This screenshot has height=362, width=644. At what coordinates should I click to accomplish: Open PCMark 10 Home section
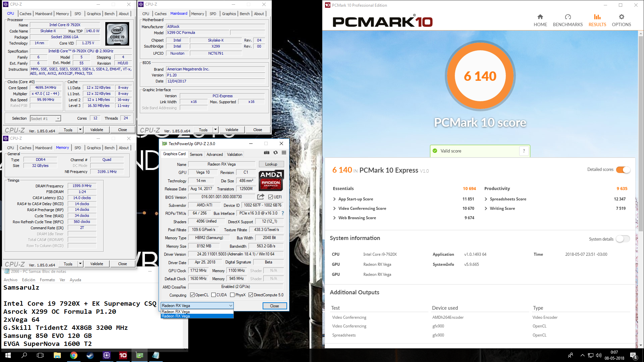[x=540, y=20]
